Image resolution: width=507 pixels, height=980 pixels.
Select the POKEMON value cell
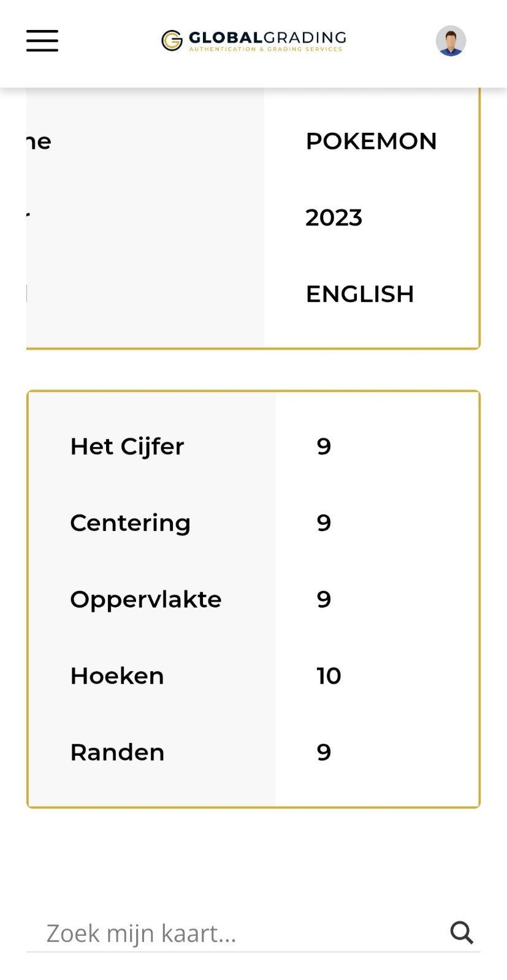click(371, 141)
